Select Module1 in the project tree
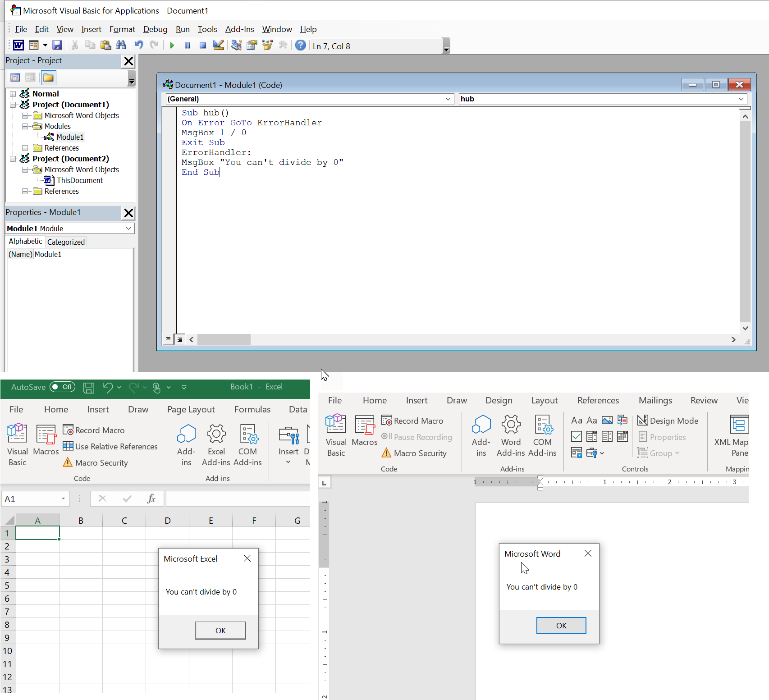This screenshot has height=700, width=769. tap(70, 137)
